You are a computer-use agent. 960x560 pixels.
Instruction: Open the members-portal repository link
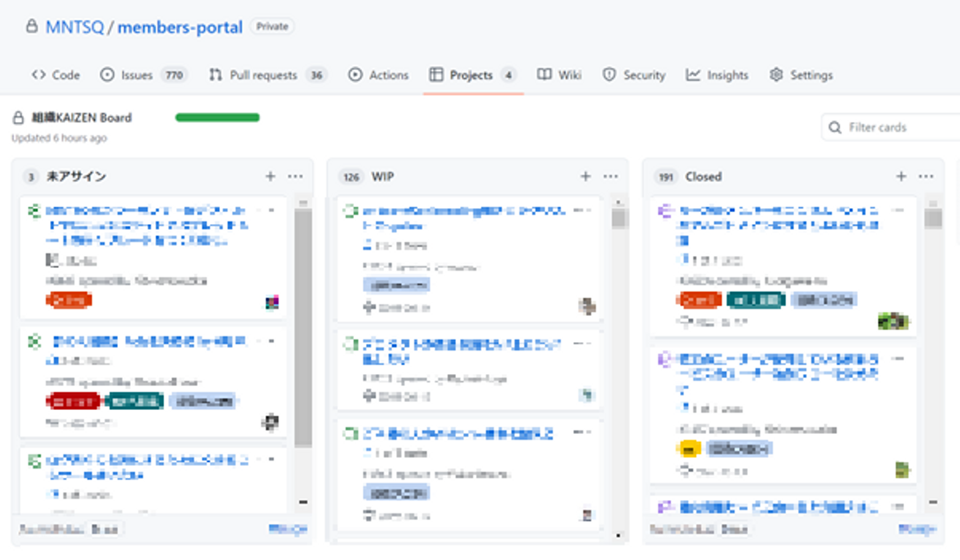180,27
